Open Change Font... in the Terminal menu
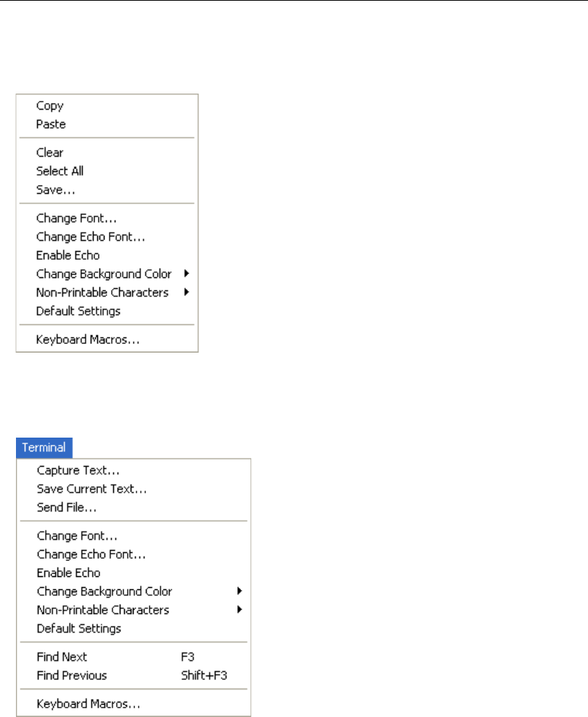The height and width of the screenshot is (717, 588). coord(77,536)
